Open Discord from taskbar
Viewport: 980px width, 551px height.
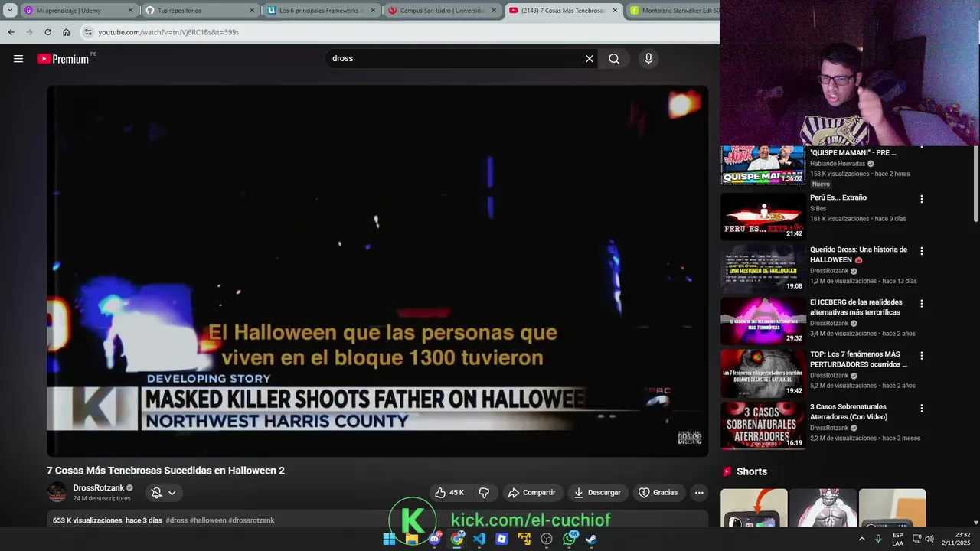[x=434, y=539]
